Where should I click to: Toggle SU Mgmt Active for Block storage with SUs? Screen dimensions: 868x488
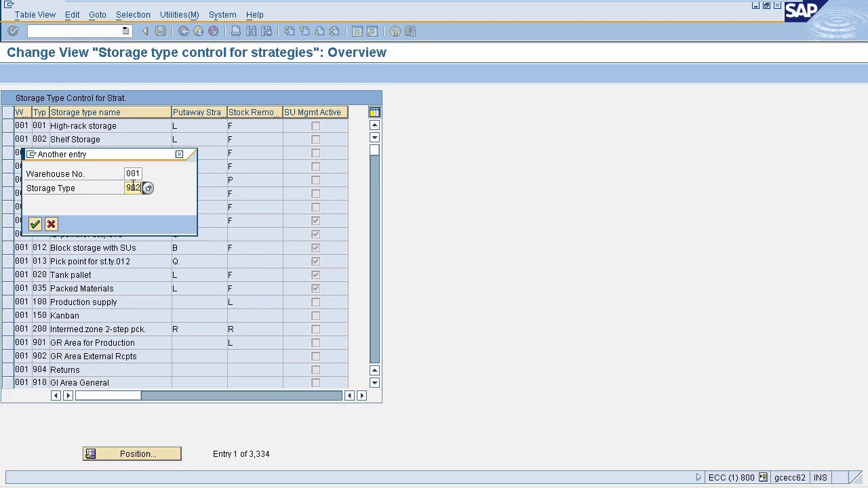tap(315, 248)
